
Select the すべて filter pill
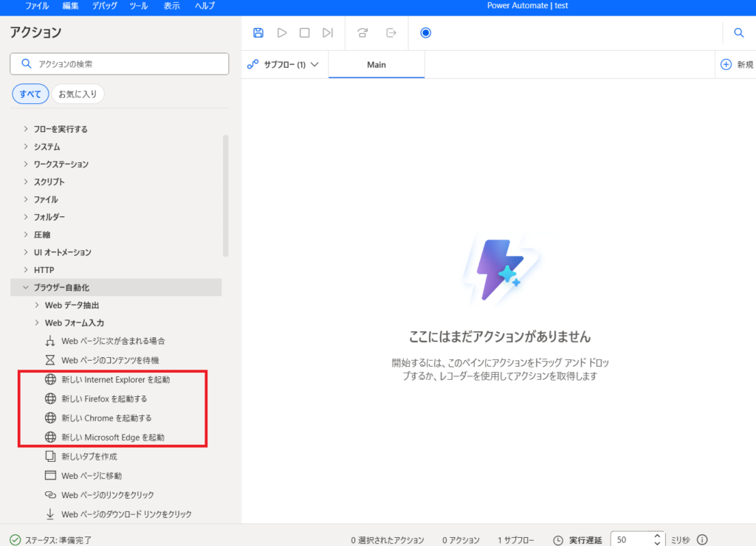point(30,94)
